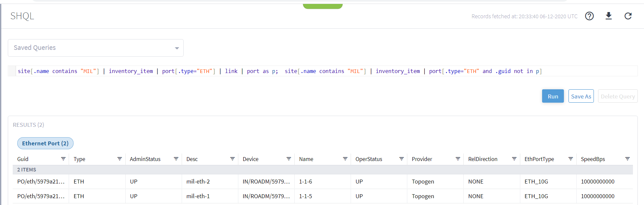
Task: Open filter for Desc column
Action: (x=232, y=159)
